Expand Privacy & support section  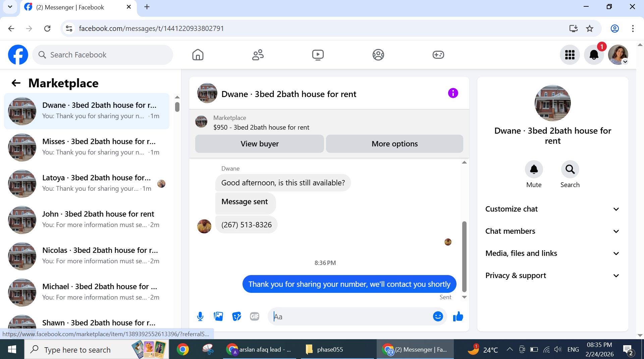tap(552, 275)
